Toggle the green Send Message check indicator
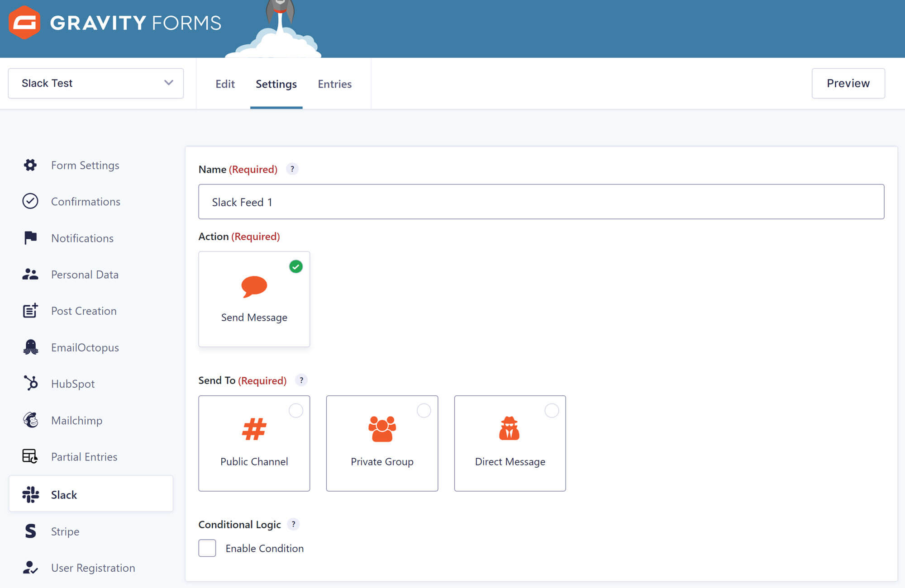Image resolution: width=905 pixels, height=588 pixels. click(x=296, y=266)
